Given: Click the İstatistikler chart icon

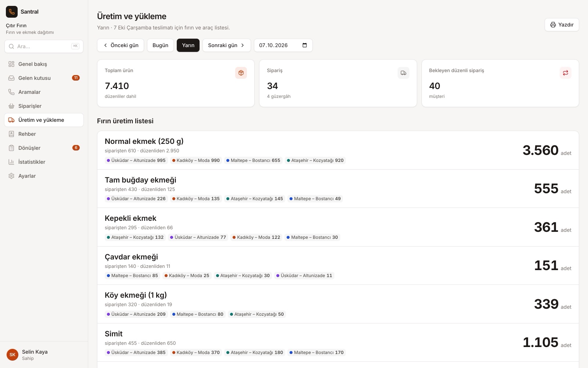Looking at the screenshot, I should coord(11,162).
